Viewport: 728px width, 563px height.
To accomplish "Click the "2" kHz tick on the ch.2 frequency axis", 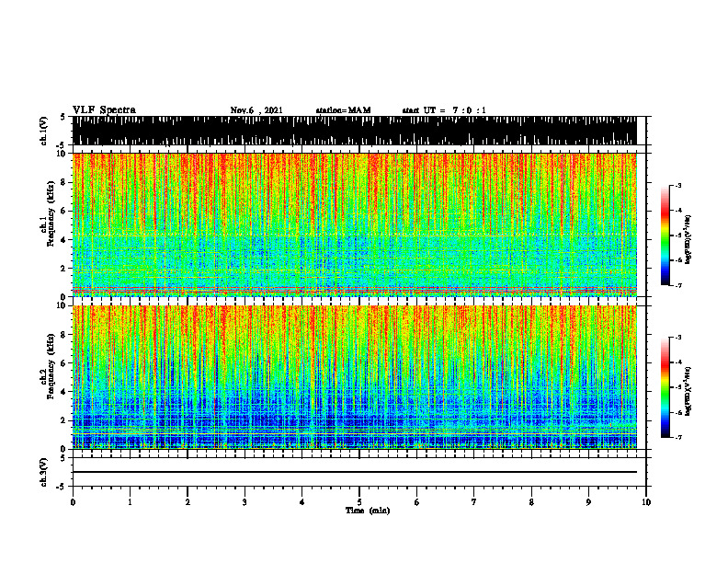I will 63,420.
